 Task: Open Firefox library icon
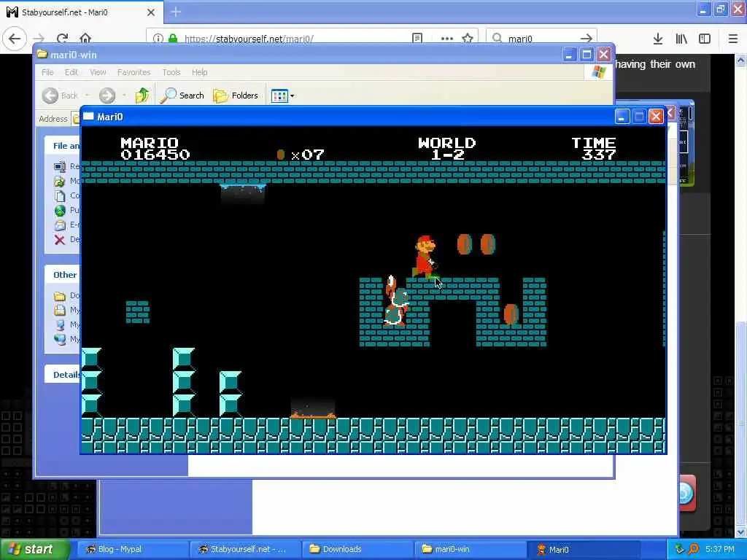(681, 39)
